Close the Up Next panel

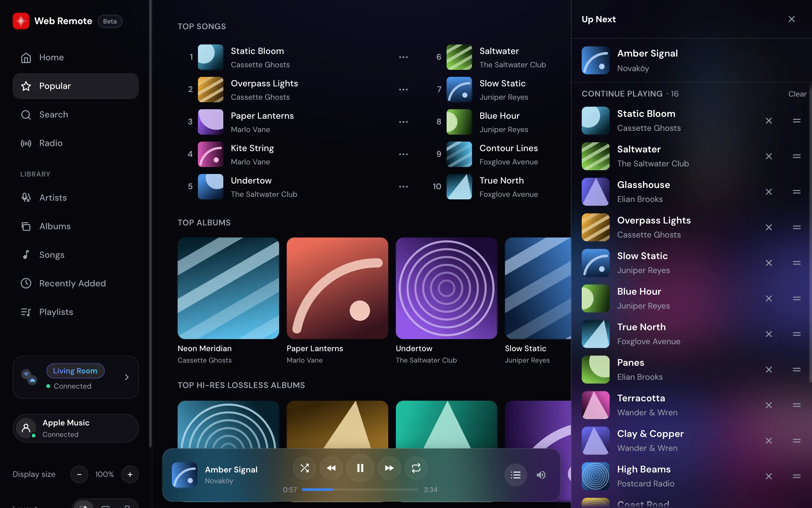coord(791,19)
